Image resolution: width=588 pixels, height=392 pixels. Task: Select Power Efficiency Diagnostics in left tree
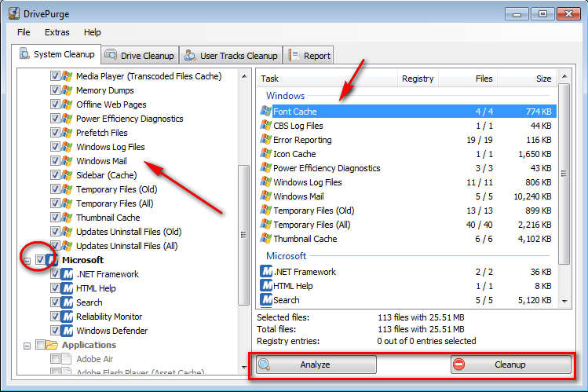pyautogui.click(x=130, y=119)
